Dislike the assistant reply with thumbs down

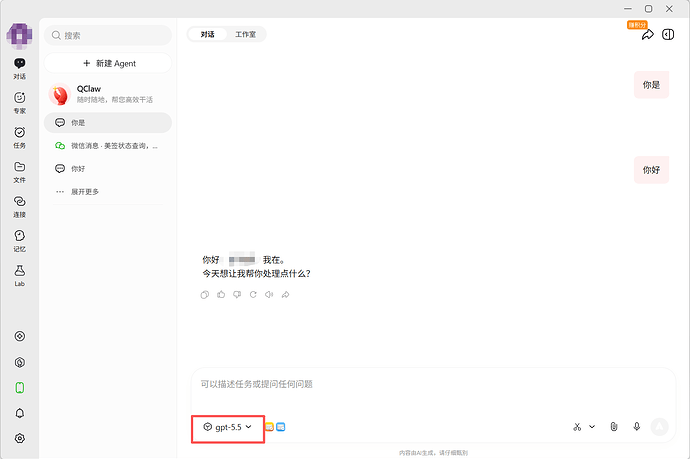tap(237, 294)
